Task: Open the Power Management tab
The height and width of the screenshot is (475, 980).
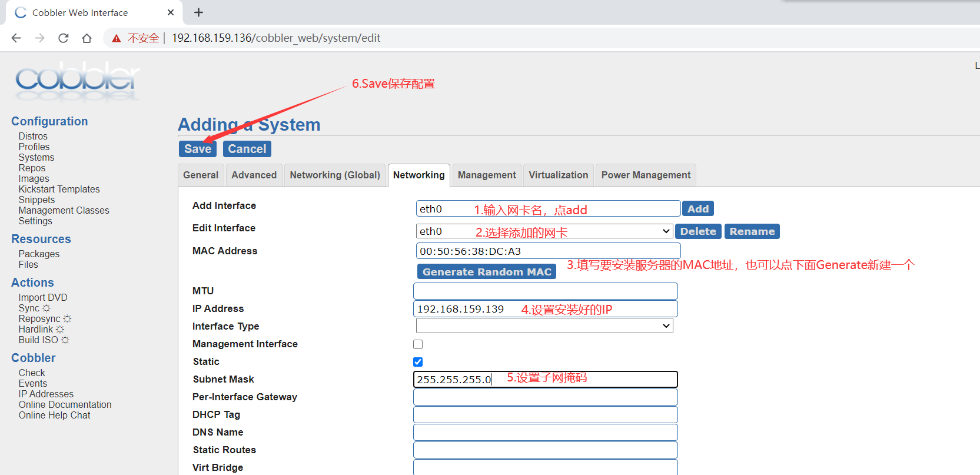Action: 646,175
